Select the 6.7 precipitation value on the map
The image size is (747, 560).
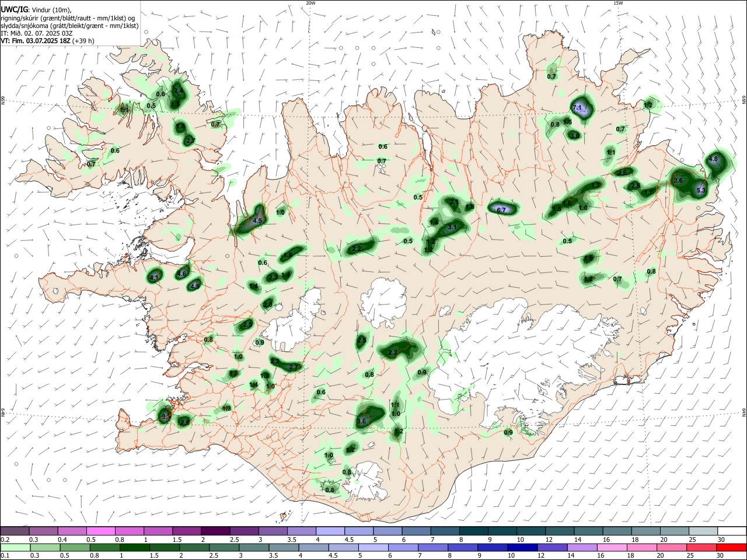[501, 209]
